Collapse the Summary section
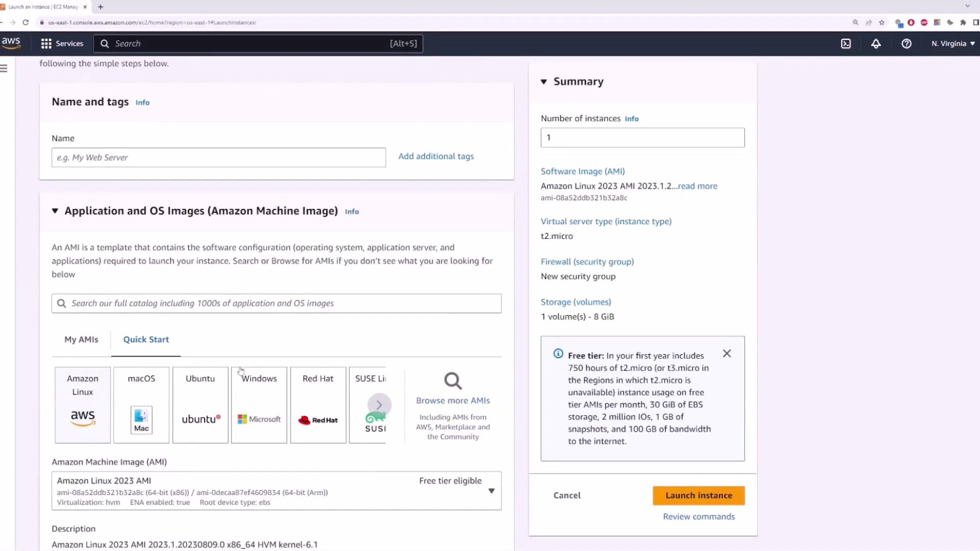This screenshot has height=551, width=980. [x=544, y=82]
